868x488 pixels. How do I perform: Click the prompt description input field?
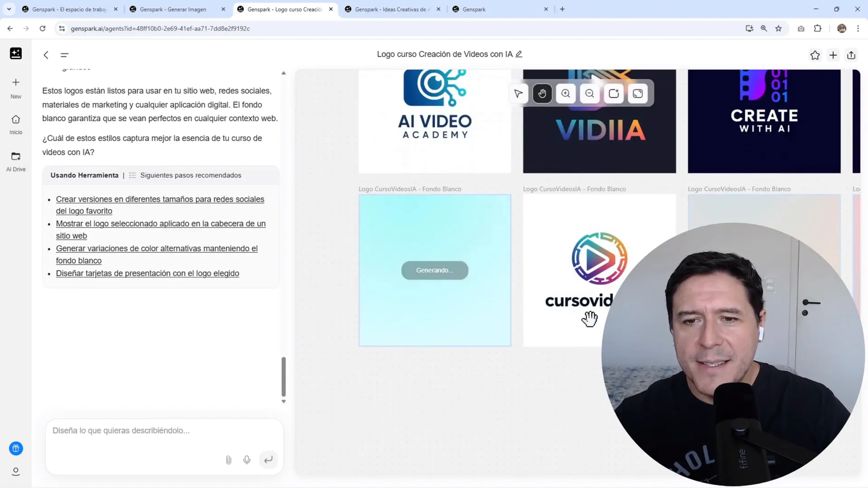pyautogui.click(x=163, y=431)
